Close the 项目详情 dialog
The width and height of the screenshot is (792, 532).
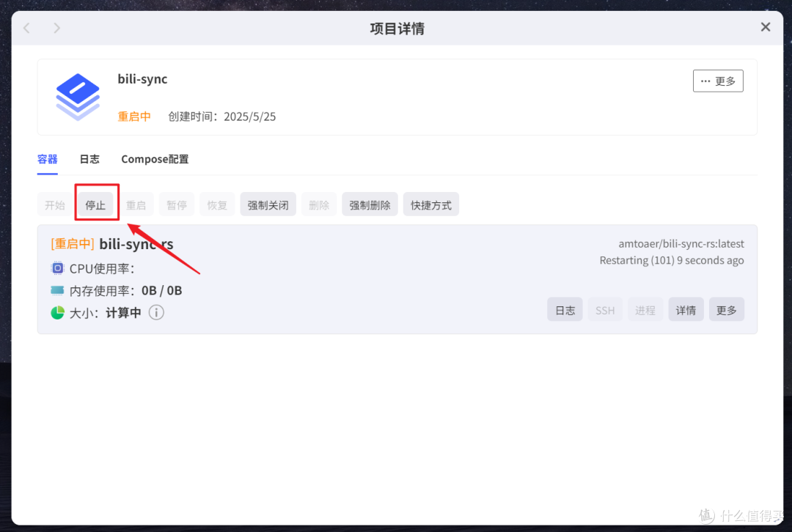tap(765, 27)
